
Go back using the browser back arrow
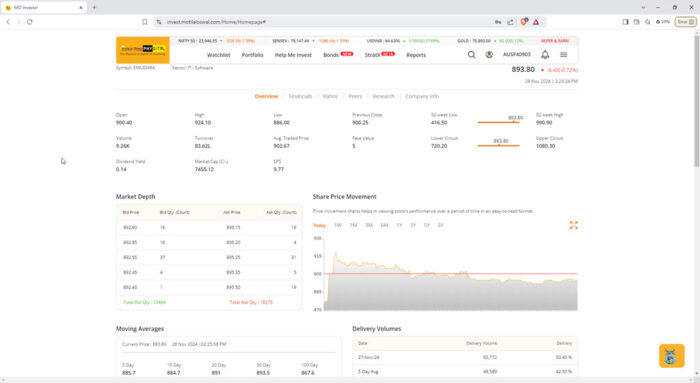click(8, 21)
